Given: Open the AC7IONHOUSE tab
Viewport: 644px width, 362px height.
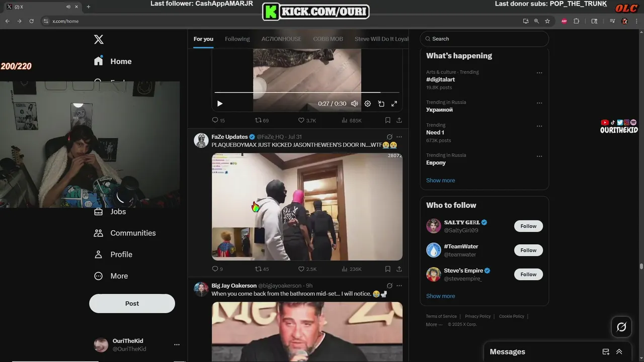Looking at the screenshot, I should [x=281, y=39].
